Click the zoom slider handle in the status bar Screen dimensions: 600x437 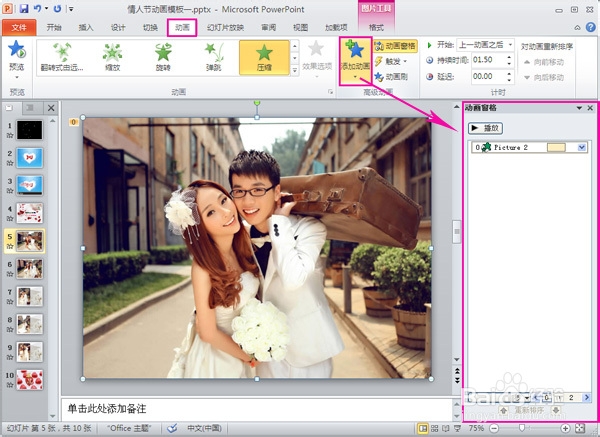[522, 428]
